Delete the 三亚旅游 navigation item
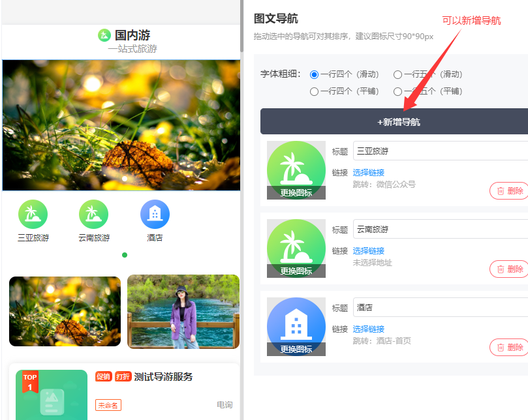The width and height of the screenshot is (528, 420). (509, 190)
